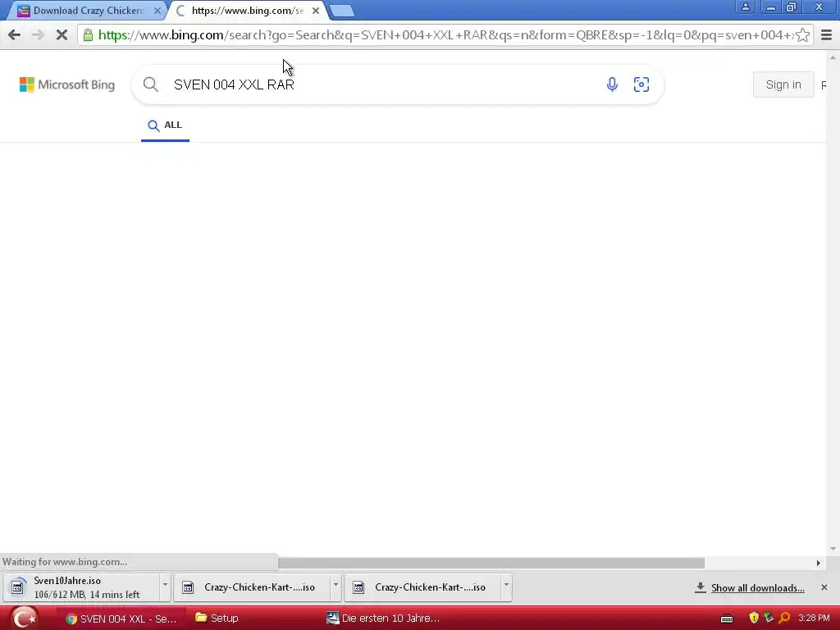Open the Chrome hamburger menu
840x630 pixels.
[826, 35]
